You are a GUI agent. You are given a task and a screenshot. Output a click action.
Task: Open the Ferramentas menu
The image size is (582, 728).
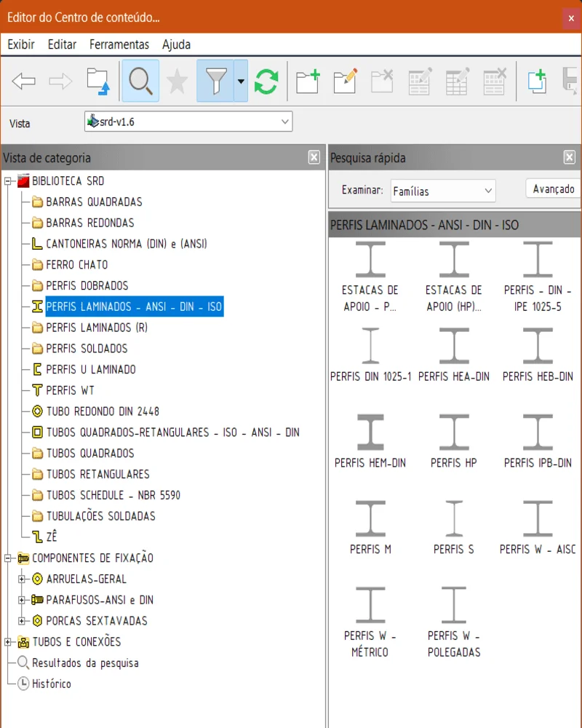(119, 44)
